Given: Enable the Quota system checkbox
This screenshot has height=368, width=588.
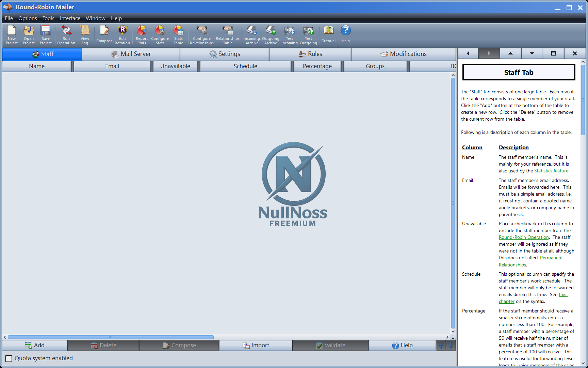Looking at the screenshot, I should point(9,358).
